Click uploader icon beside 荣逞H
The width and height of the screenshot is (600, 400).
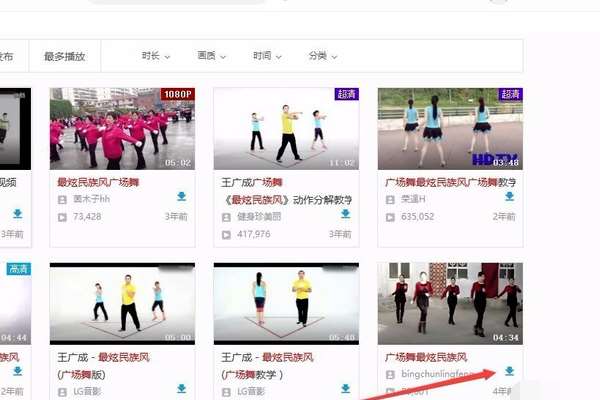click(390, 199)
